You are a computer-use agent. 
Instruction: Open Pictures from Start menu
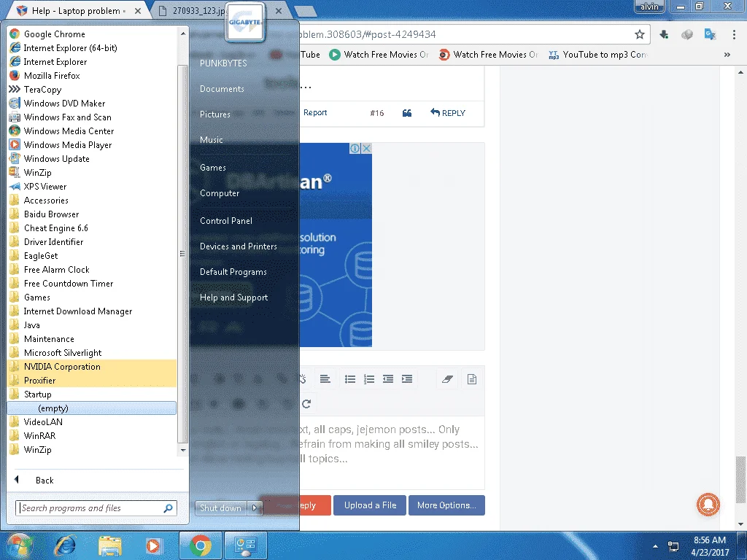tap(215, 114)
